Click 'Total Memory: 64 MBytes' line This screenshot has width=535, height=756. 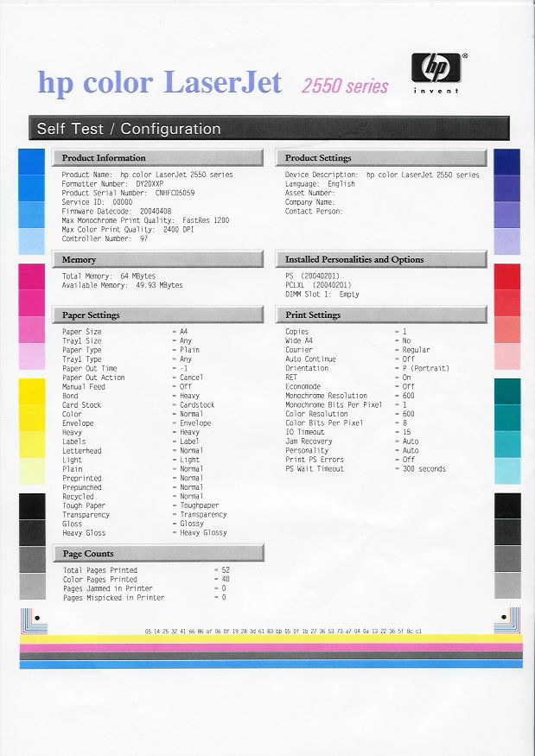click(x=109, y=276)
